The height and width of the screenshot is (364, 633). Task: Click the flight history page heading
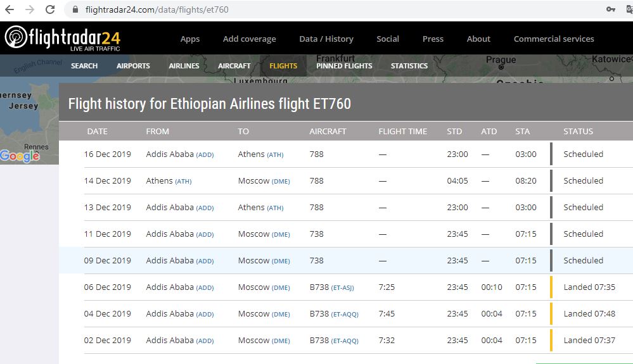click(x=210, y=104)
